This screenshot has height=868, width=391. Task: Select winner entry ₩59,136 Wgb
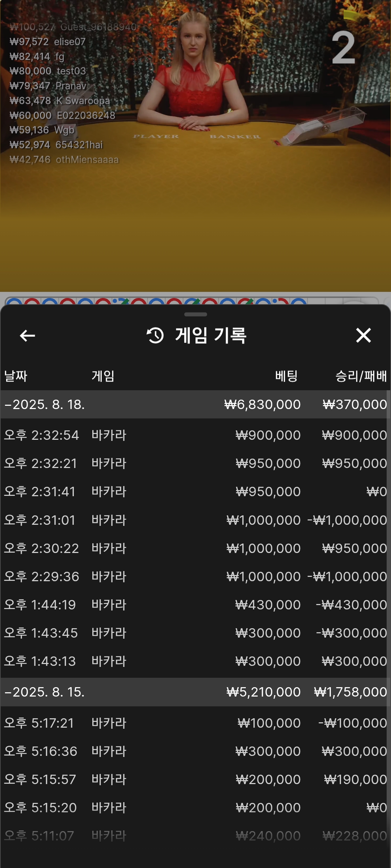[x=42, y=130]
